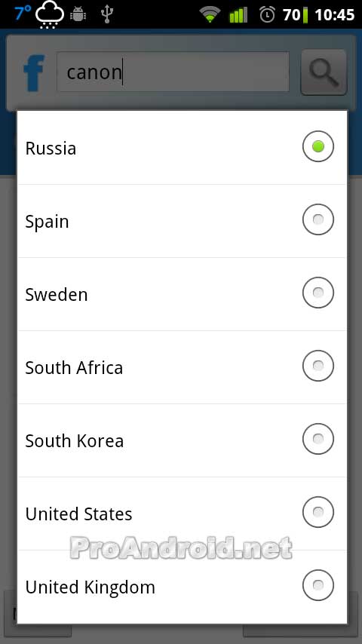The height and width of the screenshot is (644, 362).
Task: Tap the weather cloud icon in status bar
Action: click(x=50, y=15)
